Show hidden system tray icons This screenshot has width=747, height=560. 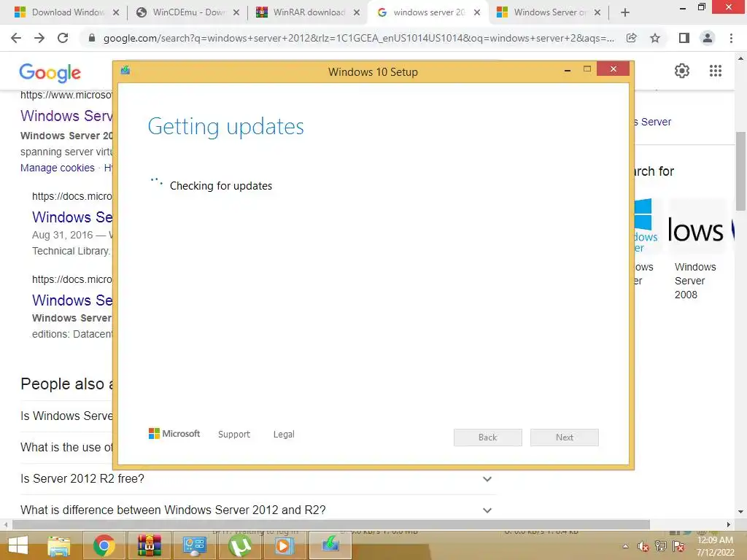(625, 546)
